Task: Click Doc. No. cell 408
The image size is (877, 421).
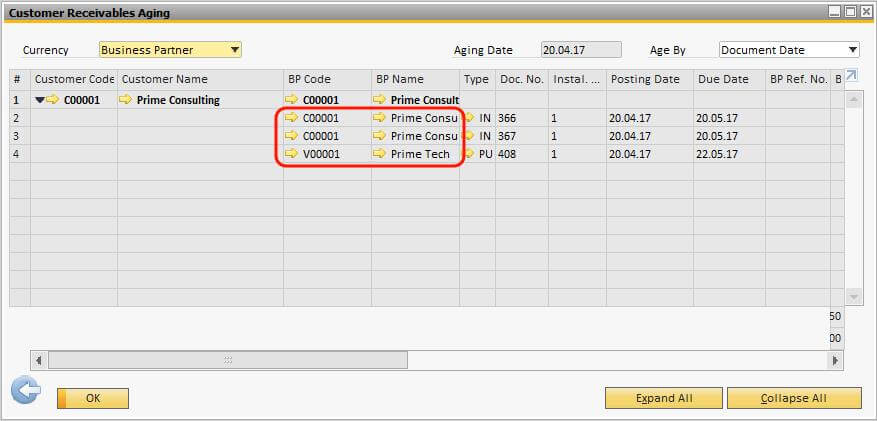Action: coord(522,154)
